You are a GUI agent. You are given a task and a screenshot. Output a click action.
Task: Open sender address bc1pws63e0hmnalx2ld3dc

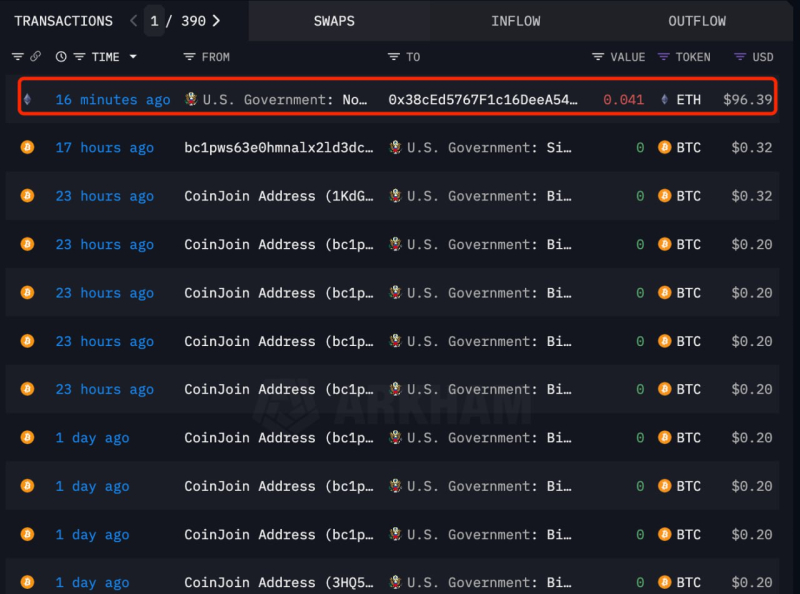pyautogui.click(x=279, y=148)
